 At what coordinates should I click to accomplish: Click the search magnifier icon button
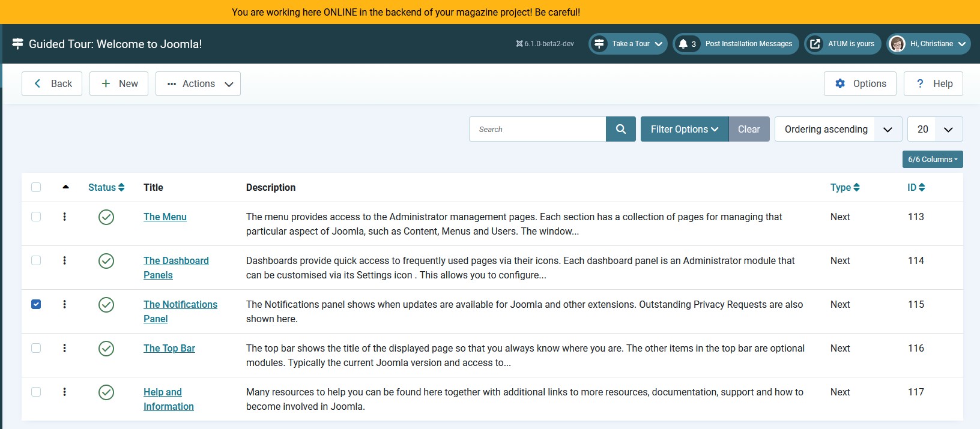(x=620, y=129)
